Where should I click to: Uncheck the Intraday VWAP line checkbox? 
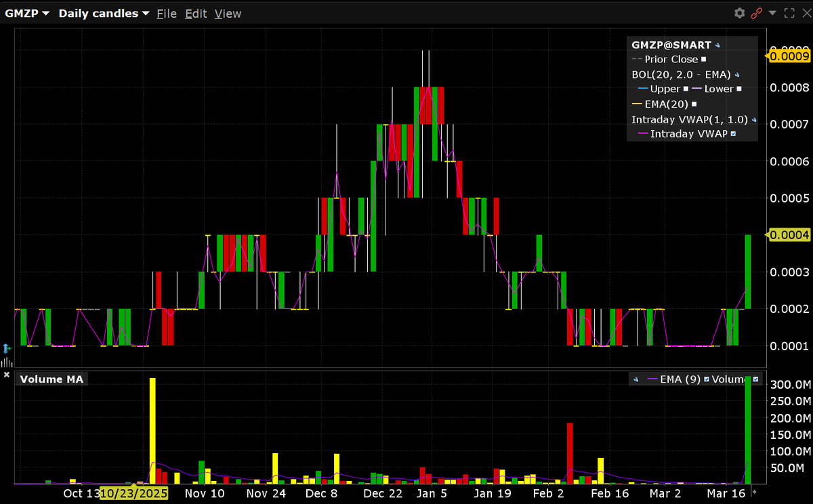(733, 134)
